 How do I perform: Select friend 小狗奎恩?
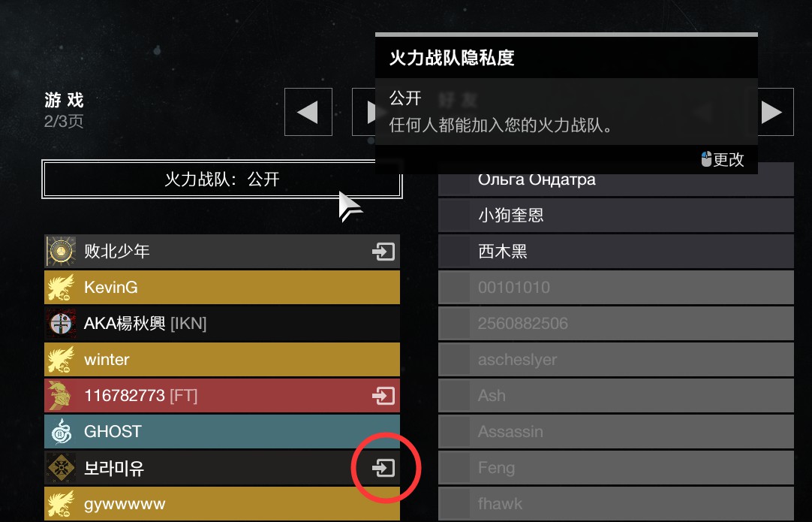(x=615, y=216)
